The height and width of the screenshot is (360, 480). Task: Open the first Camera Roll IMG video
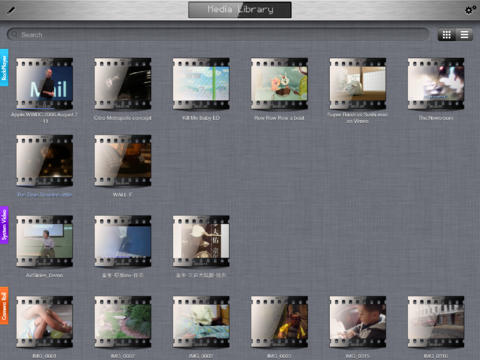tap(44, 322)
